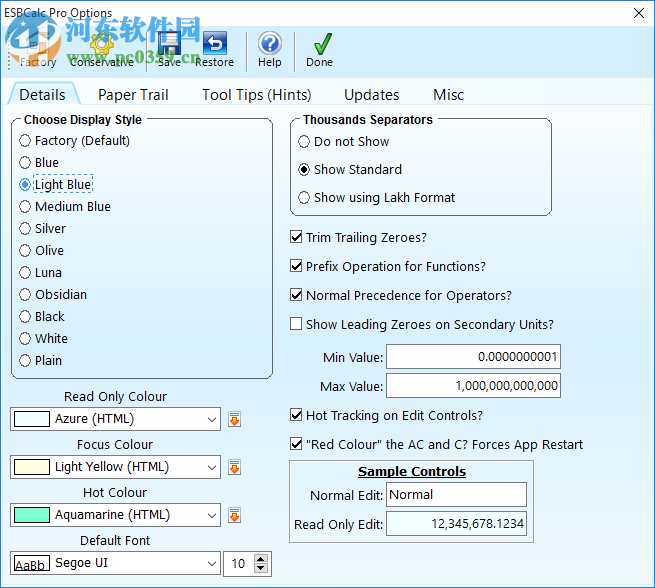655x588 pixels.
Task: Click the Aquamarine colour swatch
Action: [32, 515]
